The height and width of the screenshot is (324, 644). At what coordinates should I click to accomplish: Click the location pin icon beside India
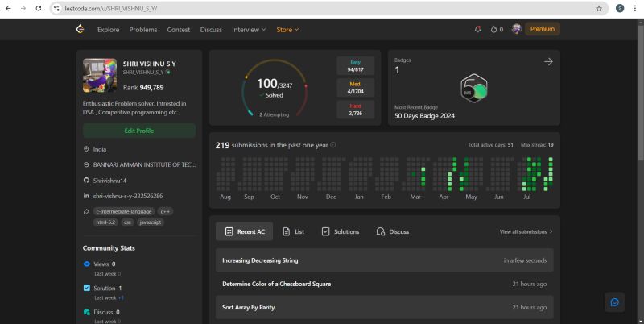[x=86, y=149]
